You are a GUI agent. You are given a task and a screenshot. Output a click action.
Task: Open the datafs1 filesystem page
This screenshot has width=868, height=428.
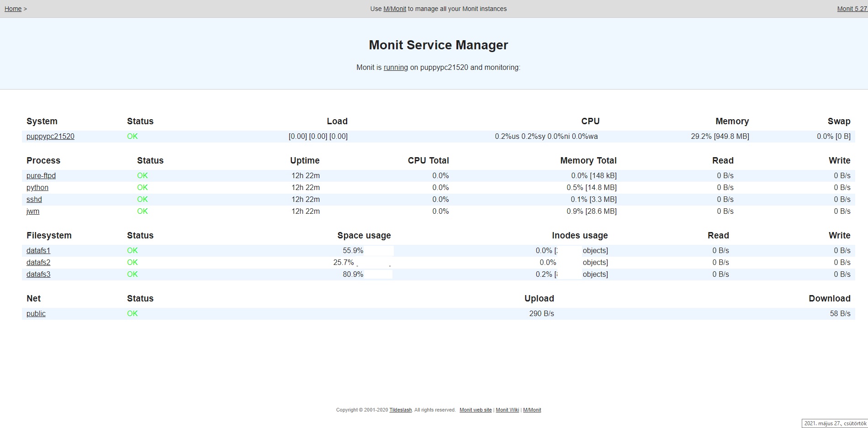coord(38,250)
